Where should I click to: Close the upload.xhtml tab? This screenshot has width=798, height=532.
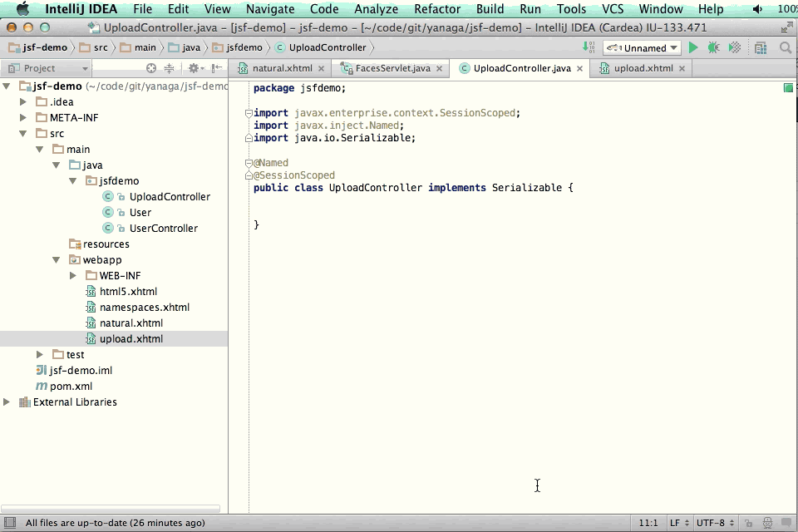pyautogui.click(x=682, y=69)
